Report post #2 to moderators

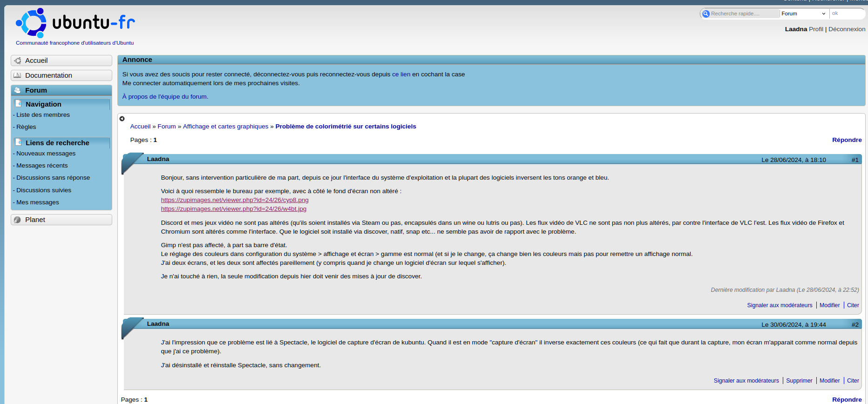click(x=746, y=381)
